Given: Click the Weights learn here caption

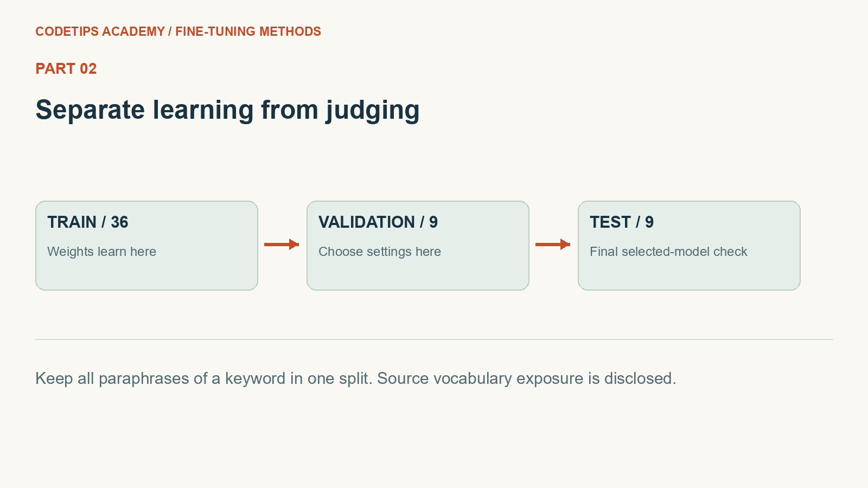Looking at the screenshot, I should coord(101,252).
